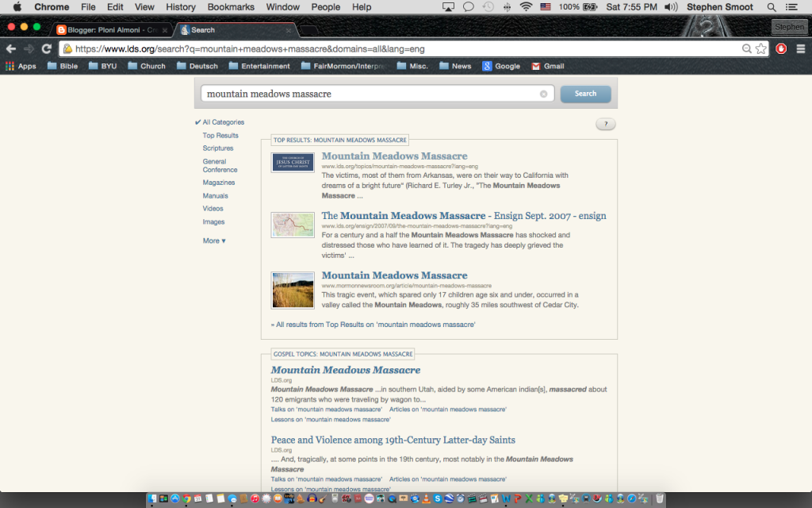Filter results by Scriptures category

click(x=218, y=148)
